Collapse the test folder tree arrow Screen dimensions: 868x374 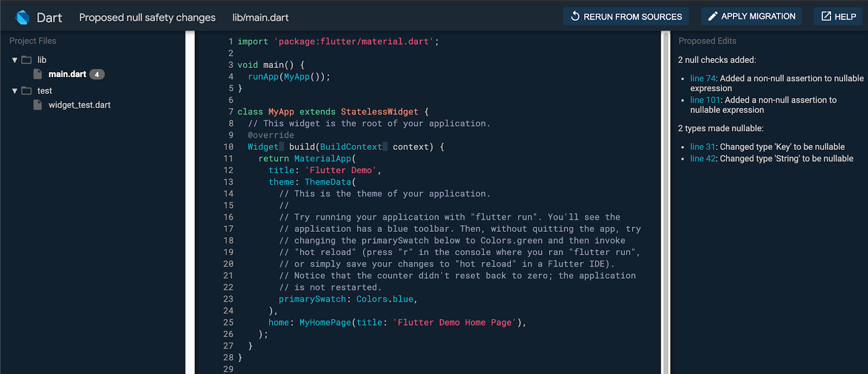tap(15, 91)
